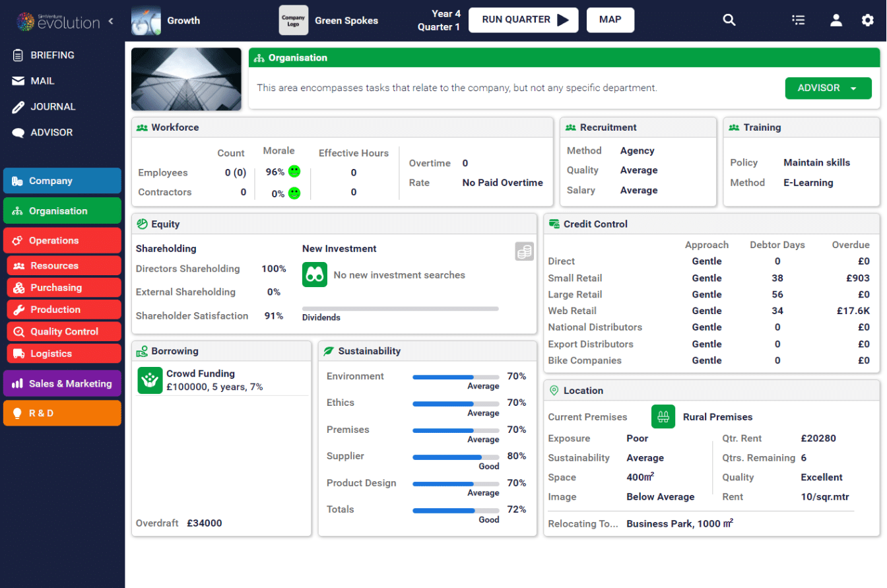Image resolution: width=887 pixels, height=588 pixels.
Task: Click the Green Spokes company logo
Action: (x=294, y=20)
